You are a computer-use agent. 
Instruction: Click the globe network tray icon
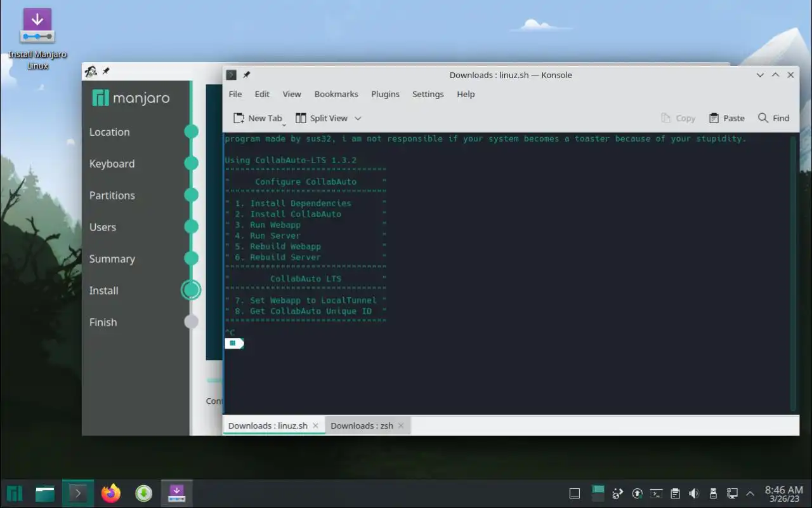click(617, 493)
